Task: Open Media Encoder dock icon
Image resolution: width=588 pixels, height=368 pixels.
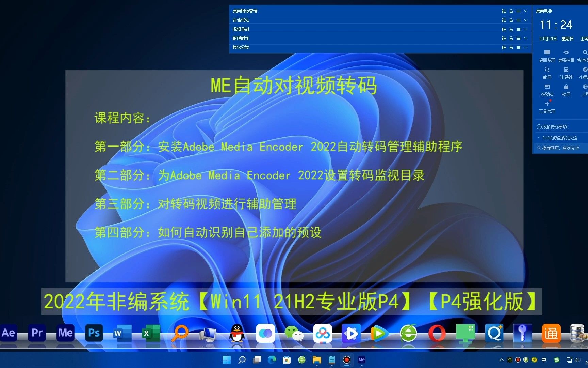Action: tap(65, 333)
